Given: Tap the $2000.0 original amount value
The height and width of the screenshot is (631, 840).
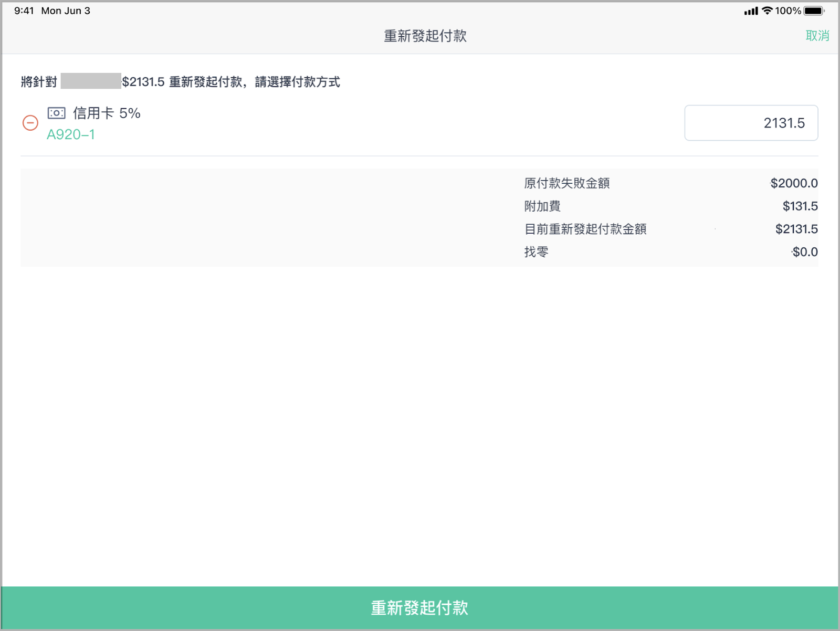Looking at the screenshot, I should [794, 183].
